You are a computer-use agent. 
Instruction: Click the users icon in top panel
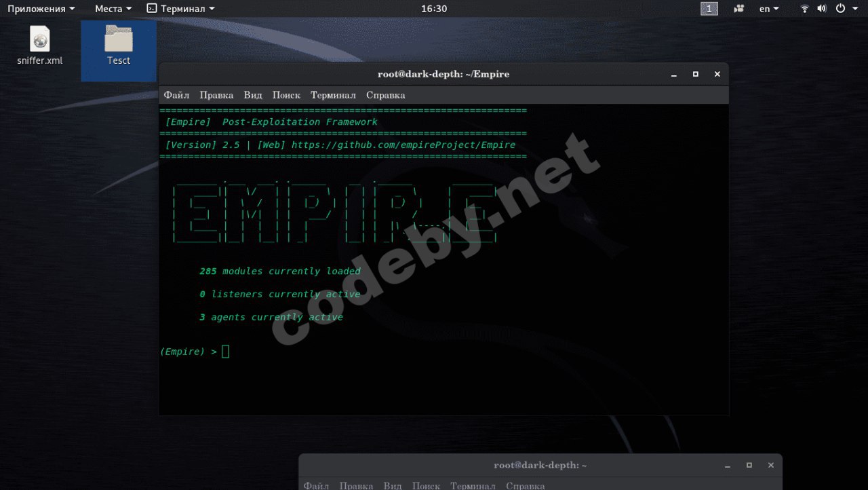(x=739, y=9)
